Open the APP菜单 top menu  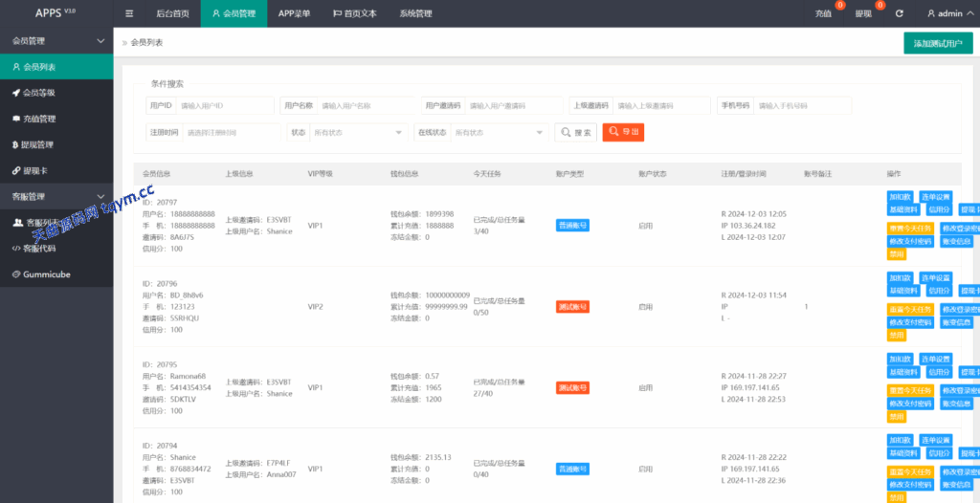tap(294, 13)
